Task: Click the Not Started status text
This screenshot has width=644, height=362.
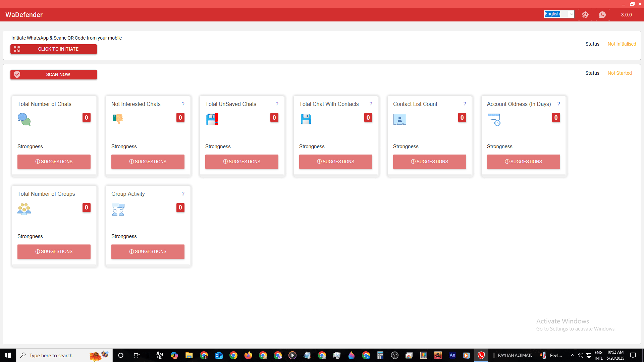Action: (620, 73)
